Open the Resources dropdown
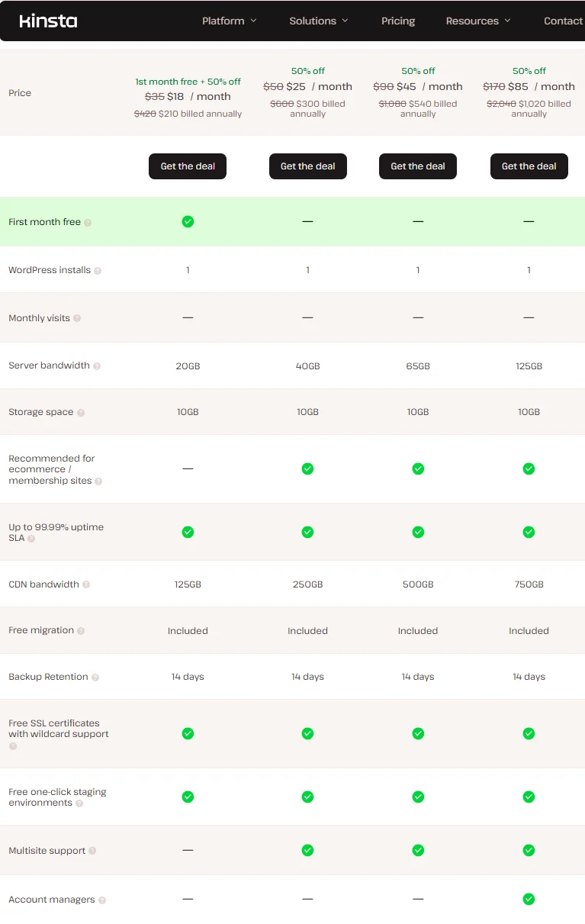 (478, 21)
